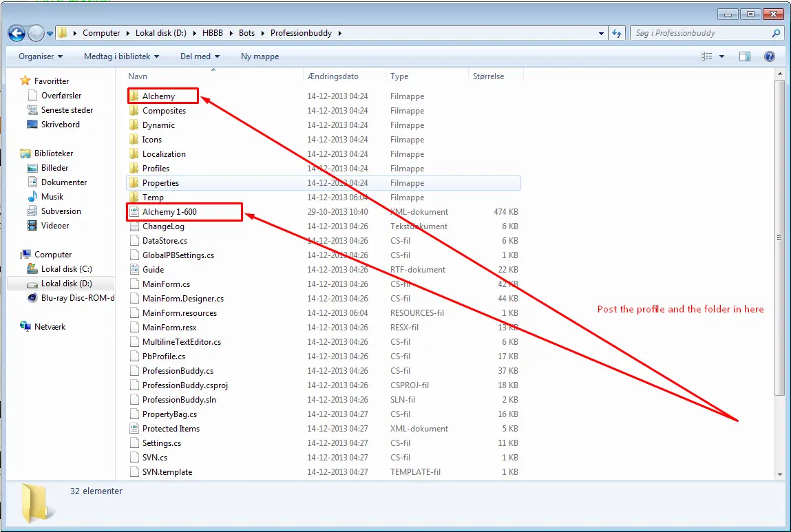This screenshot has width=791, height=532.
Task: Toggle the preview pane icon
Action: pyautogui.click(x=745, y=56)
